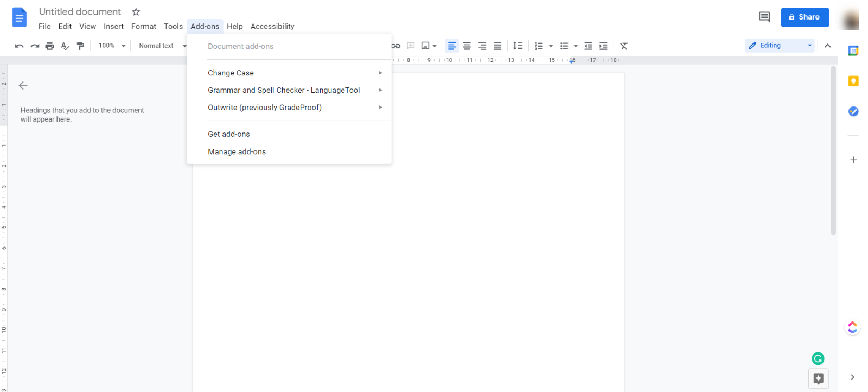
Task: Open Google Keep in side panel
Action: coord(853,81)
